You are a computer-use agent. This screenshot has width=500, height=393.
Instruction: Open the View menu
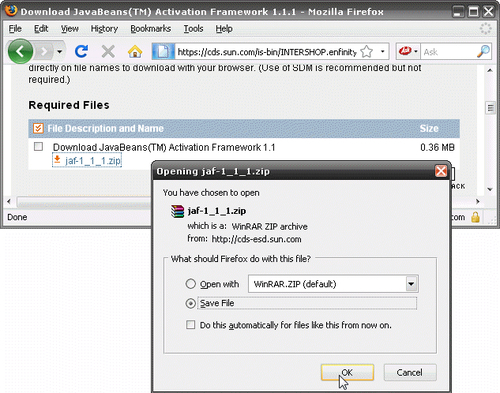[x=70, y=29]
